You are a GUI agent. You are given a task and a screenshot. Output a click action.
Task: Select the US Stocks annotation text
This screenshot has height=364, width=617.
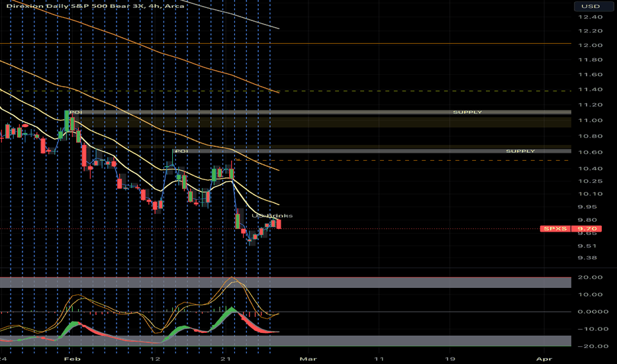tap(272, 216)
